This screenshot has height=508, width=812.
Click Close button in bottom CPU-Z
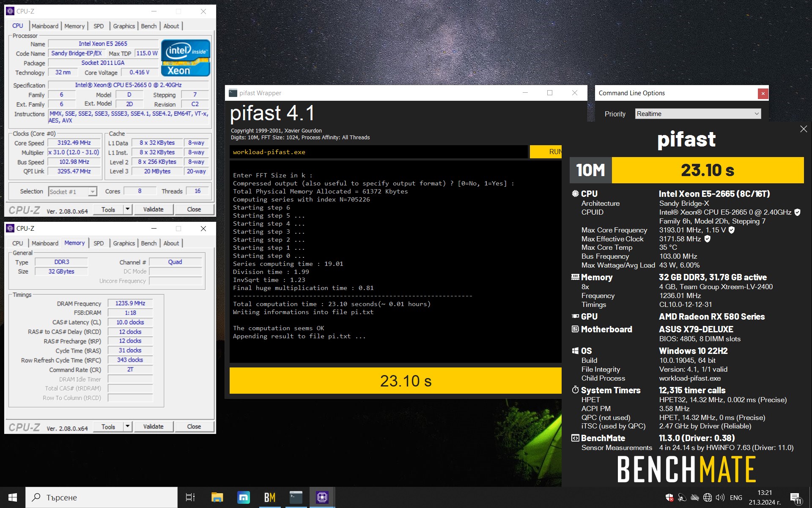pyautogui.click(x=194, y=426)
